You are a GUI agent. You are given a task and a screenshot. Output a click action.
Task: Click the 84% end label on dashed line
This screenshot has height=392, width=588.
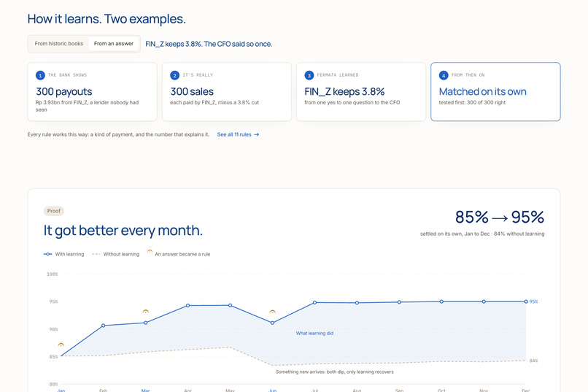[x=533, y=361]
